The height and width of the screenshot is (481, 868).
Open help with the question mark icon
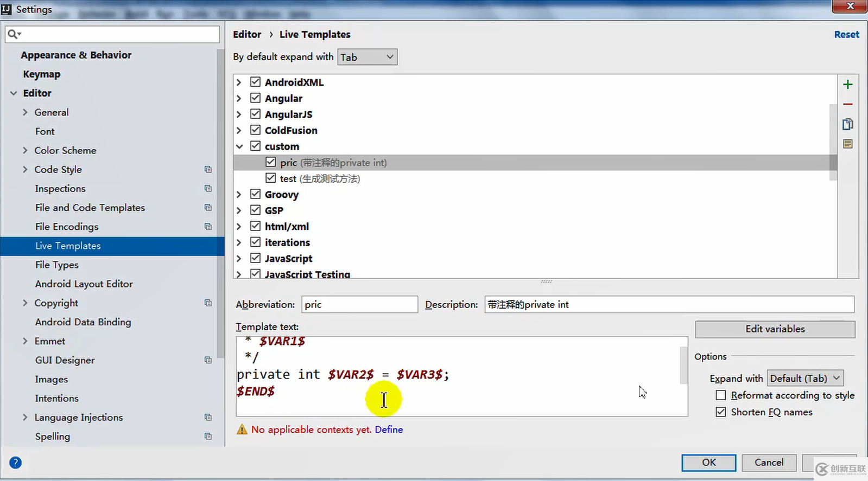[15, 463]
